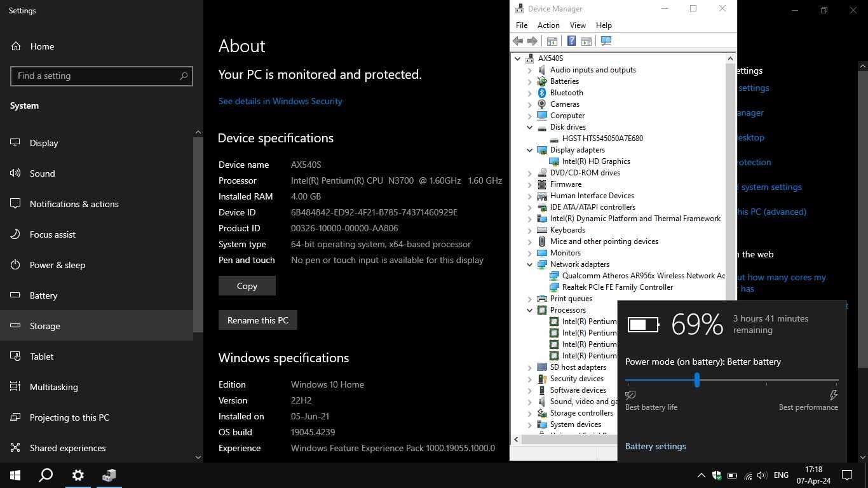Collapse the Disk drives node
The height and width of the screenshot is (488, 868).
(x=530, y=127)
